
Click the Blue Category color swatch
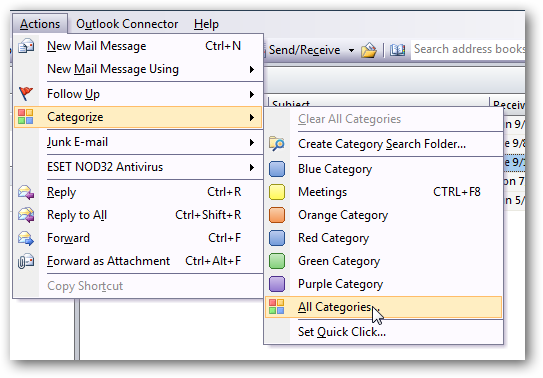pyautogui.click(x=277, y=169)
